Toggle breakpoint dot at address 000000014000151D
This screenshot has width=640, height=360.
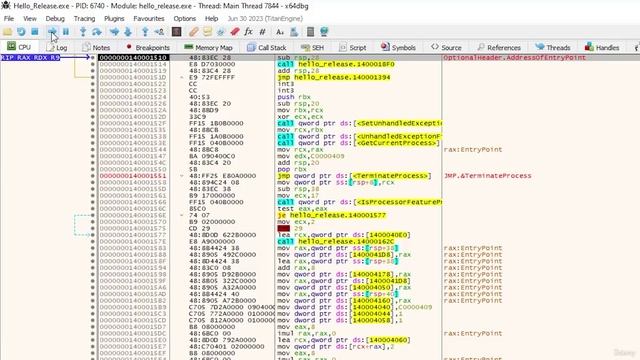tap(93, 77)
